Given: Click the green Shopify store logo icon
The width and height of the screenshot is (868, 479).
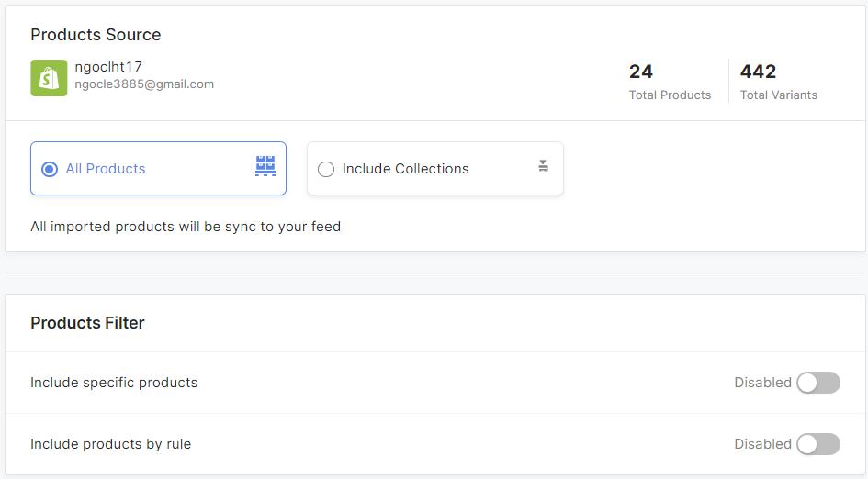Looking at the screenshot, I should [x=49, y=78].
